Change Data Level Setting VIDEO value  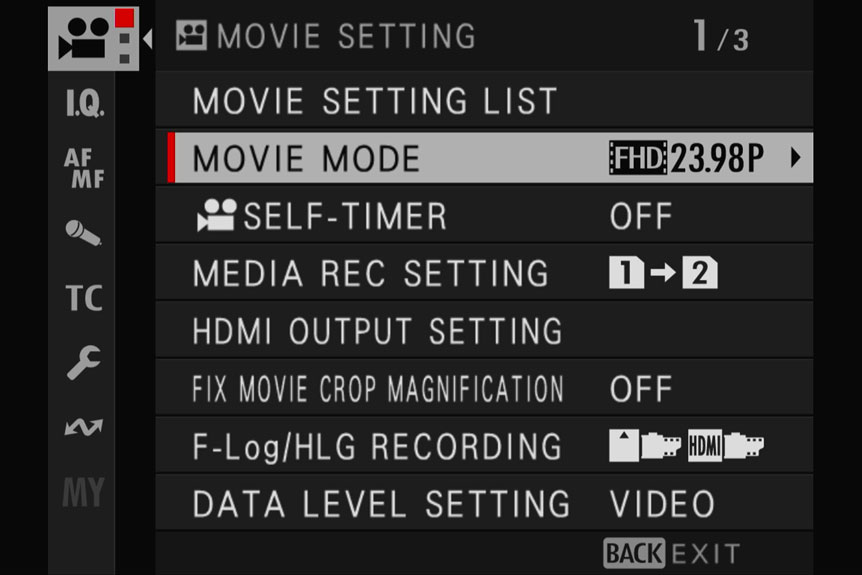point(662,504)
